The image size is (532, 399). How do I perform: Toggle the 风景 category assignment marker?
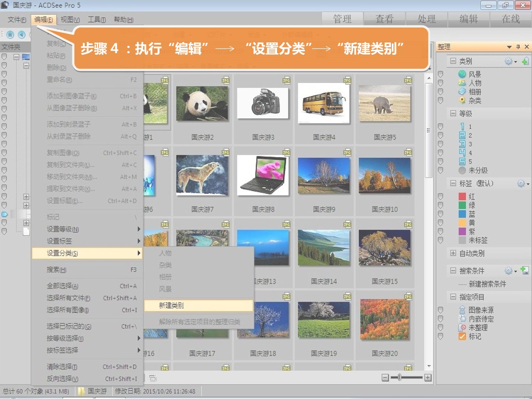440,74
